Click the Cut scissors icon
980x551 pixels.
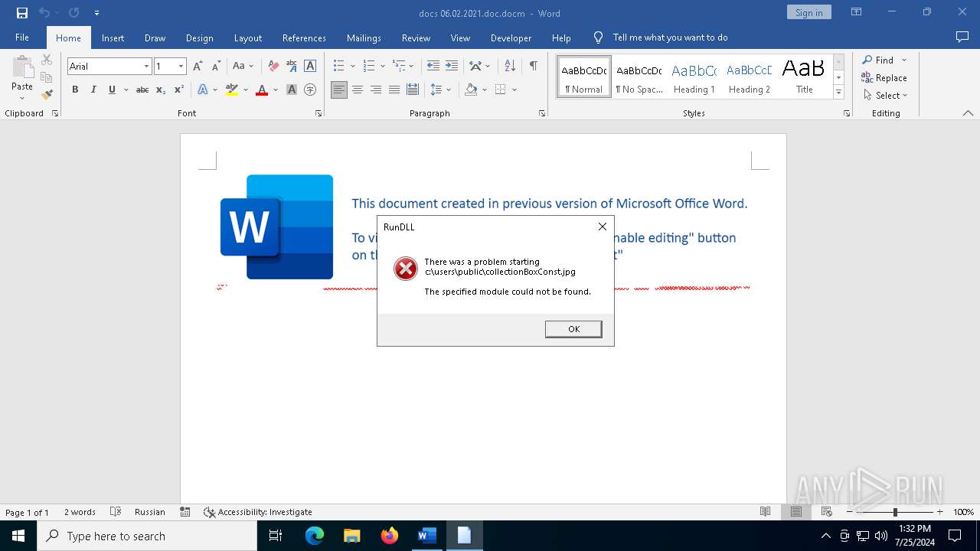[x=47, y=60]
